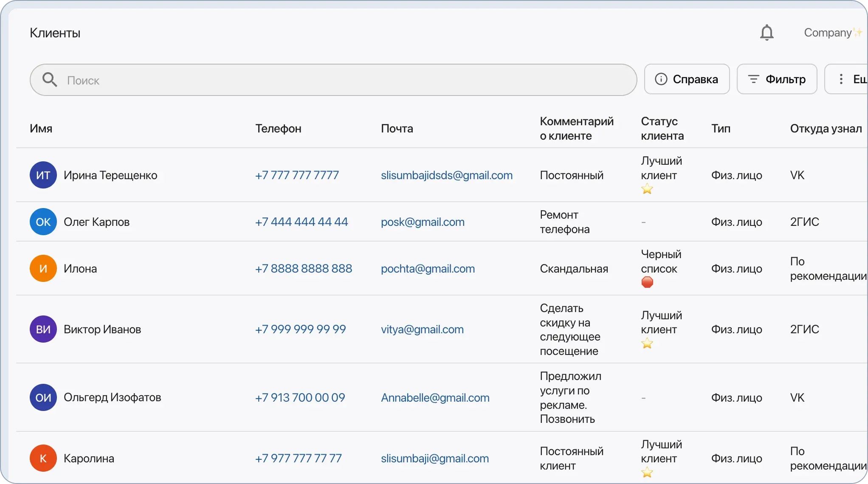Click the Статус клиента column header
868x484 pixels.
(661, 129)
